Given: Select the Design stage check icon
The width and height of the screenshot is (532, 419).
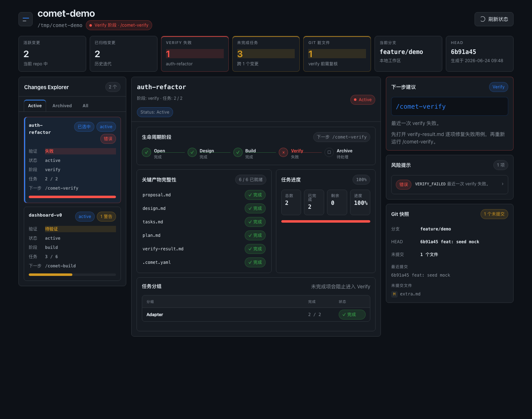Looking at the screenshot, I should (x=192, y=152).
